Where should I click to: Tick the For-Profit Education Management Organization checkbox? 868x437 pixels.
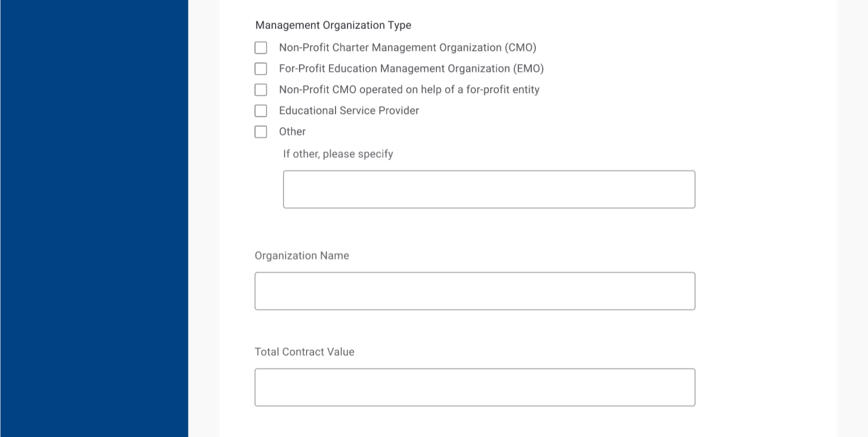pos(261,69)
